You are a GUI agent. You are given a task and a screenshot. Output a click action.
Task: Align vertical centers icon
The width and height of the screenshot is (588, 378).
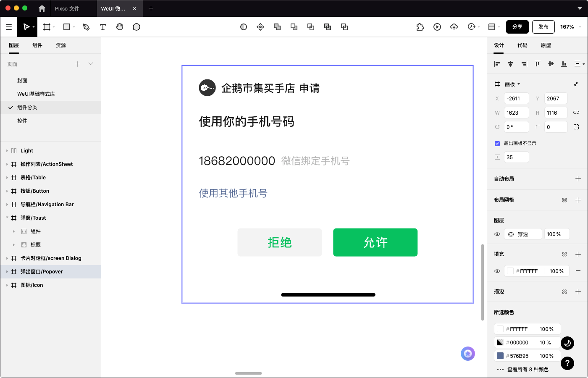pos(551,64)
